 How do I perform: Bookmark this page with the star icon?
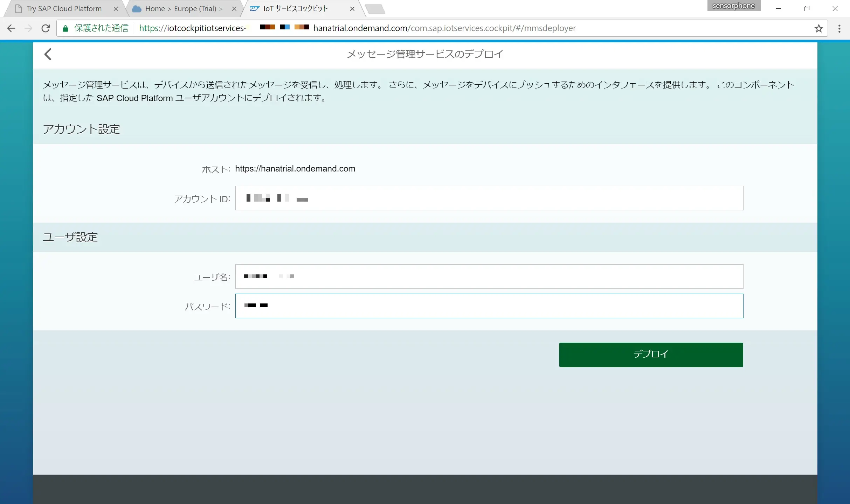[x=818, y=28]
